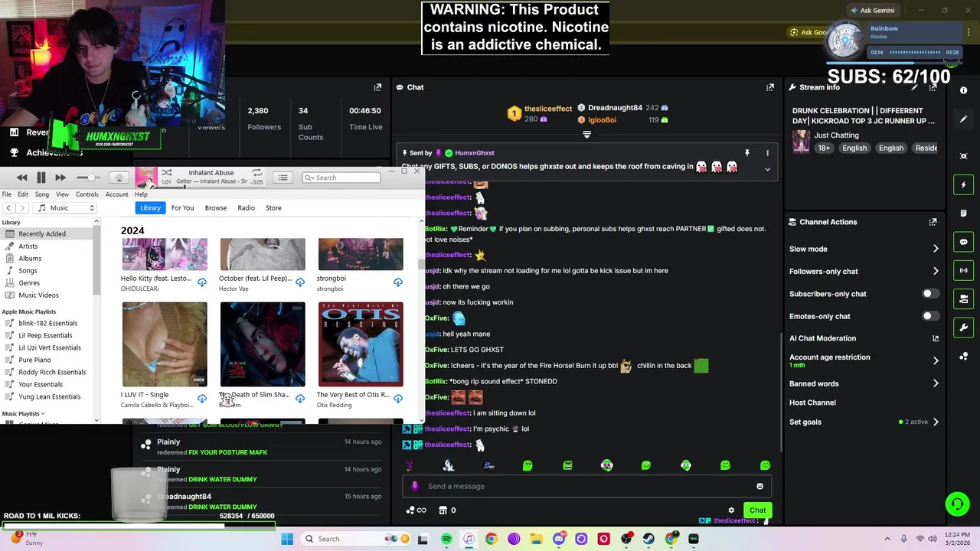Open the Account menu in iTunes
980x551 pixels.
pyautogui.click(x=117, y=194)
